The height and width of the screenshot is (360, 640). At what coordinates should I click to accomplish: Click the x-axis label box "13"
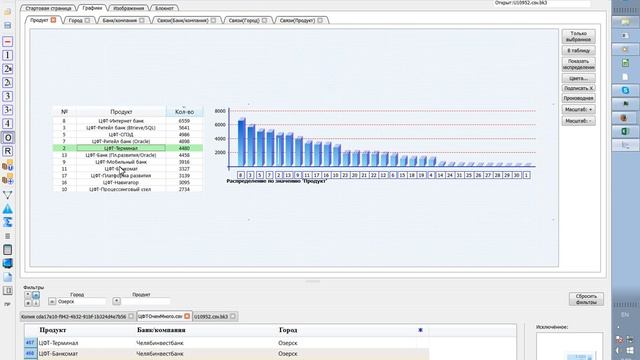288,175
